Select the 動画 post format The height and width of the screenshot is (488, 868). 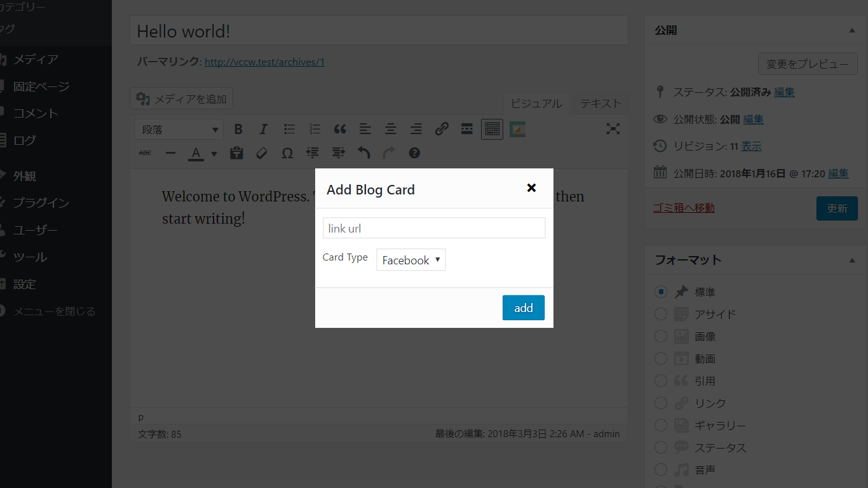660,358
